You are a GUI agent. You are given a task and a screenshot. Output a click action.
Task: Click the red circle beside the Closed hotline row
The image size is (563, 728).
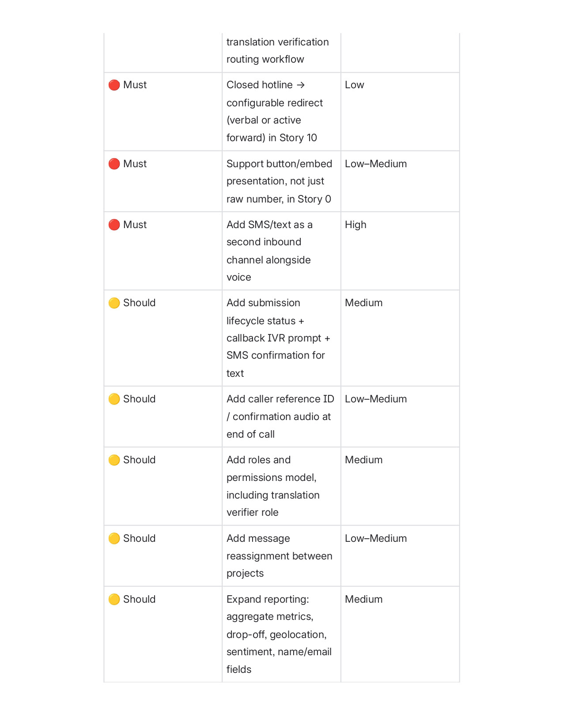114,85
